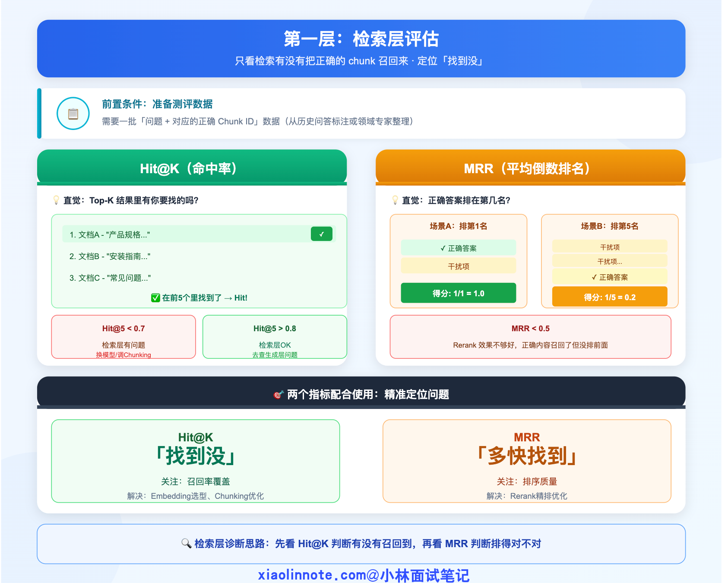
Task: Click the lightbulb icon next to 正确答案排在第几名
Action: (395, 200)
